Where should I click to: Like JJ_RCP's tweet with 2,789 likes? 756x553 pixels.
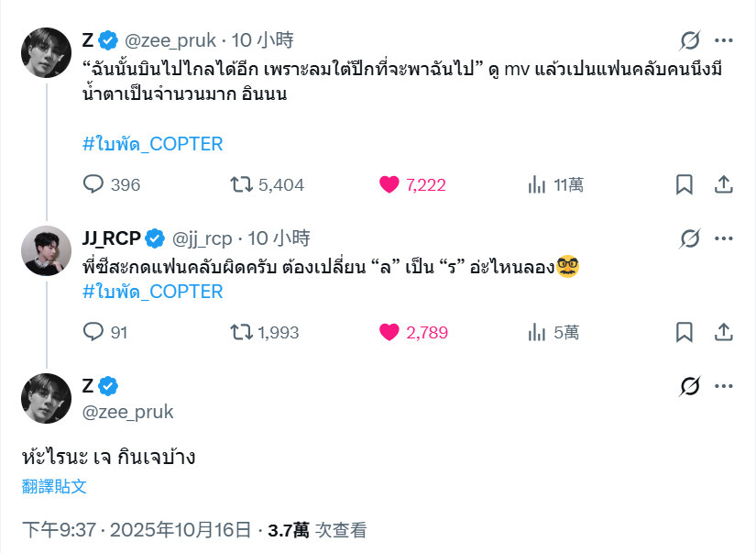tap(390, 332)
